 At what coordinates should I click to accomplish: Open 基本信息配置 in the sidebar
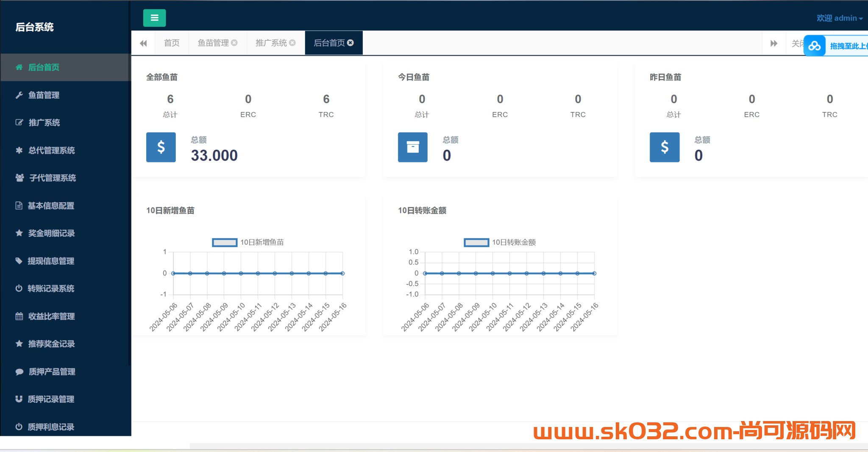point(65,206)
